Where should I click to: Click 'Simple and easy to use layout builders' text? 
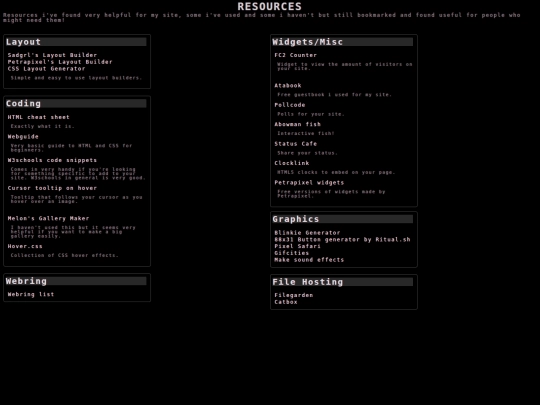pyautogui.click(x=76, y=78)
